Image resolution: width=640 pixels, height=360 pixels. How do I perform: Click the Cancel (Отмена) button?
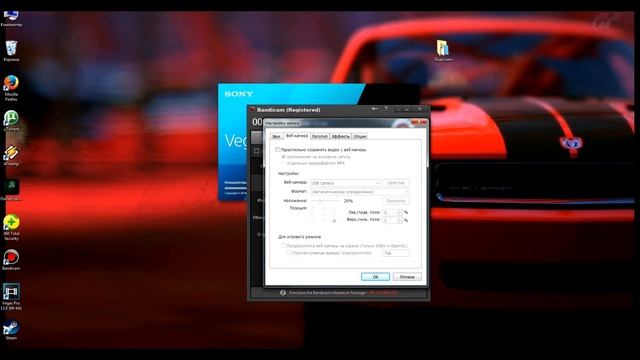pyautogui.click(x=407, y=277)
